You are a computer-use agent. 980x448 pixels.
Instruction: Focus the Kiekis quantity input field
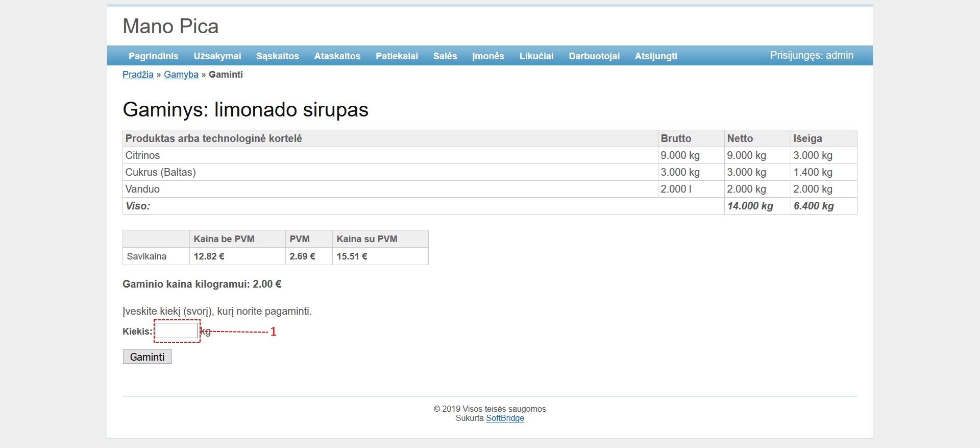click(177, 331)
